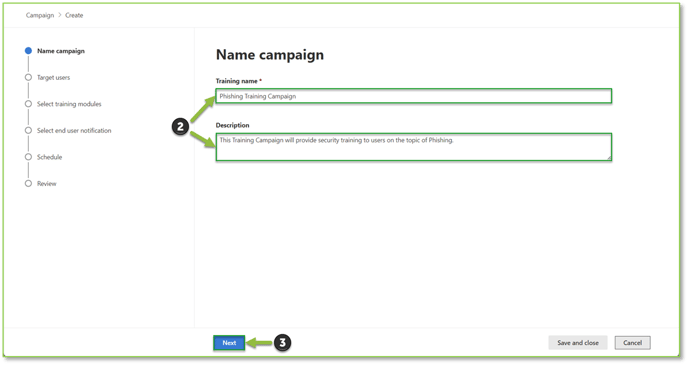Click the Description box resize handle
Screen dimensions: 688x365
(x=609, y=157)
